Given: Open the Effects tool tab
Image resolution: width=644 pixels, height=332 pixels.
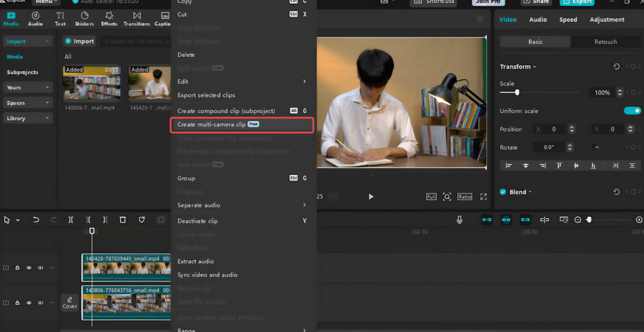Looking at the screenshot, I should click(x=109, y=19).
